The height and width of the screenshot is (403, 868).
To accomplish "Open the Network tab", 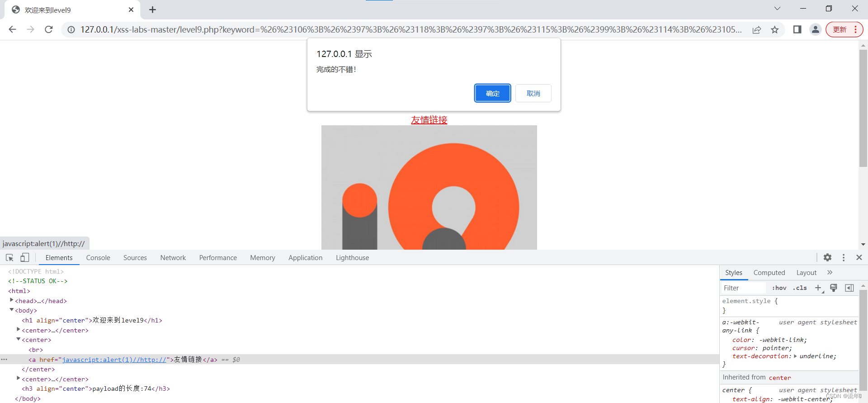I will [173, 257].
